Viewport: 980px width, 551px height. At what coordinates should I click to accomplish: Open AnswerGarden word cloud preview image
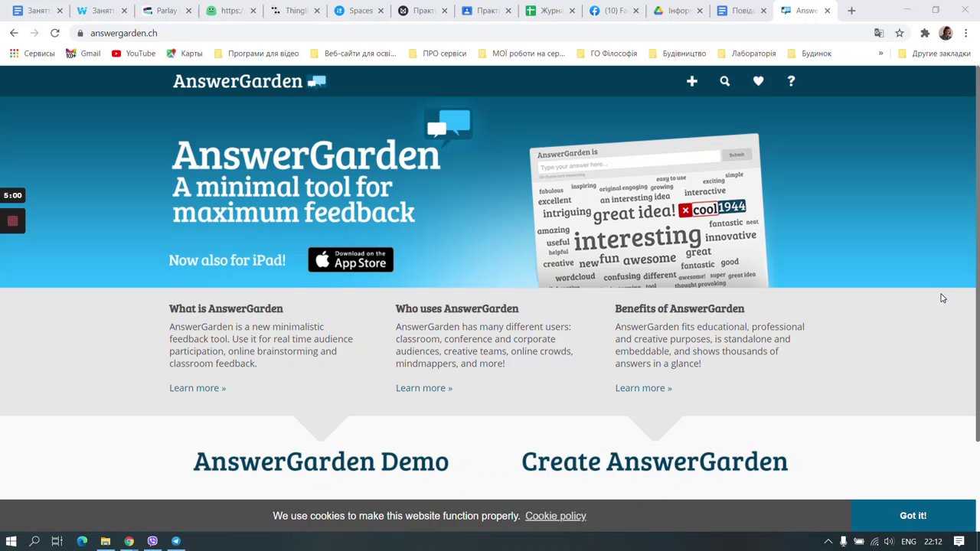point(648,212)
